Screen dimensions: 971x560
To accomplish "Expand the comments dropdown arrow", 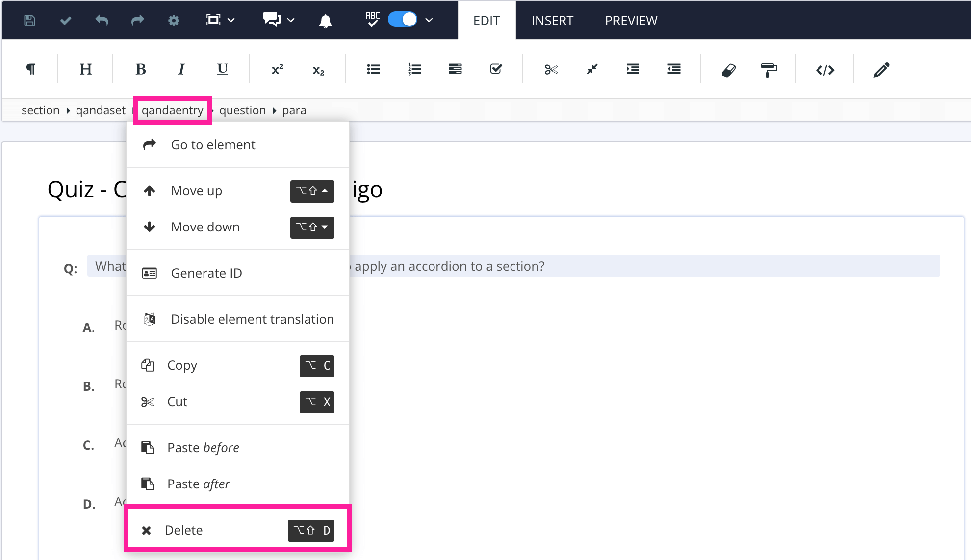I will point(291,20).
